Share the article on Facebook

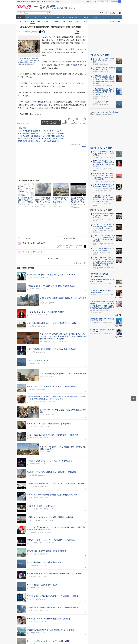tap(44, 32)
